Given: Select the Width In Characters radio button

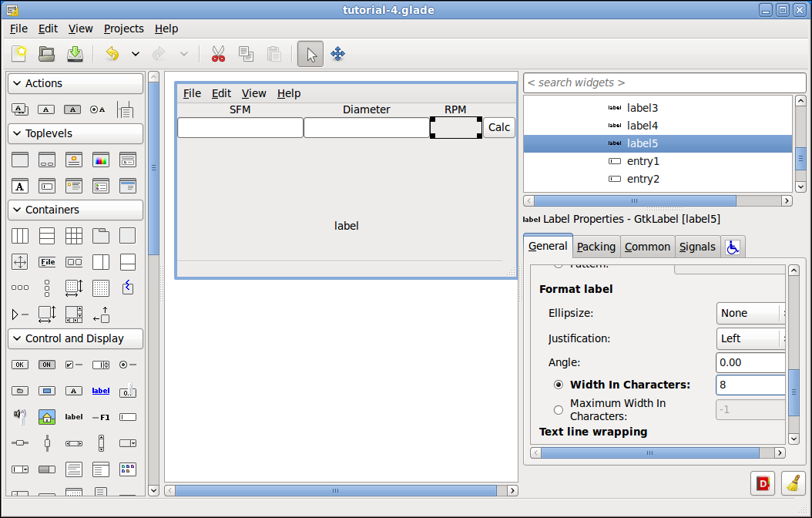Looking at the screenshot, I should click(559, 385).
